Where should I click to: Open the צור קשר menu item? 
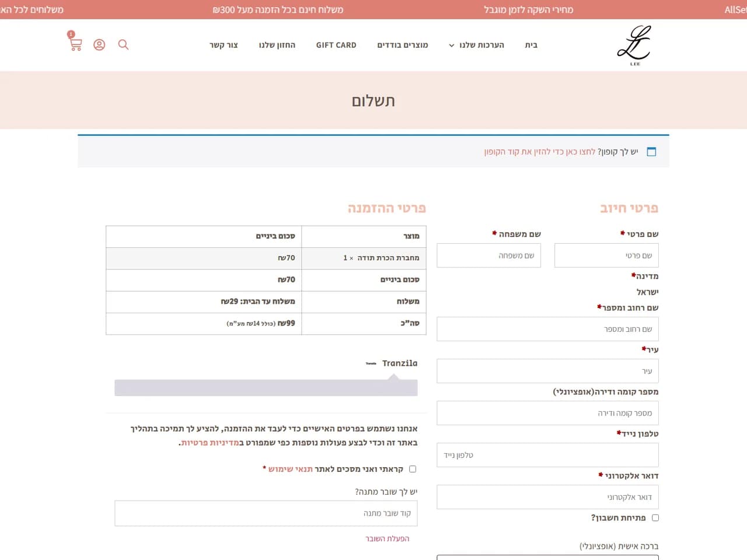point(224,45)
